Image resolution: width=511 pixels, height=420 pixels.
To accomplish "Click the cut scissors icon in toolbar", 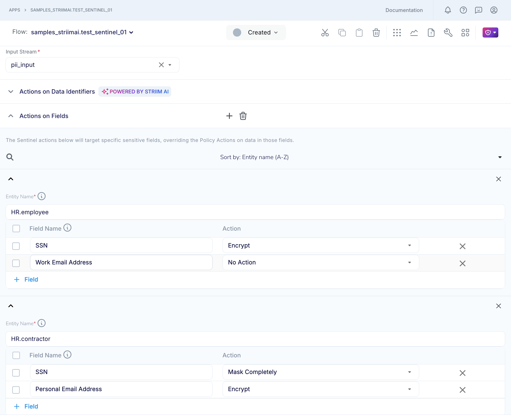I will tap(325, 32).
